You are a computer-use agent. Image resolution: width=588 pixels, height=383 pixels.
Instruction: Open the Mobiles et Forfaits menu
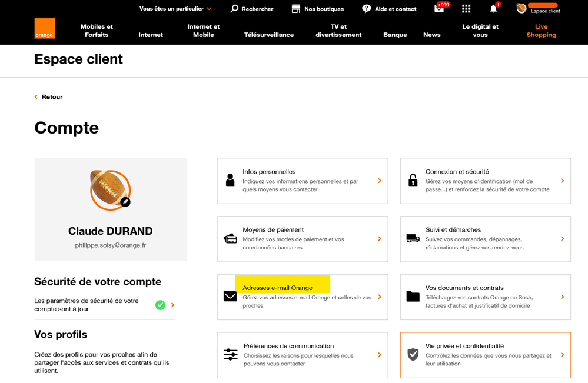click(97, 31)
